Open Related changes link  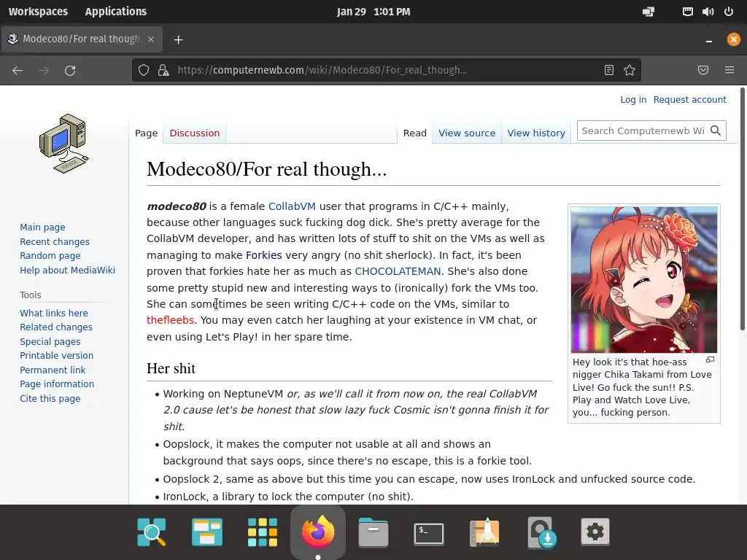pyautogui.click(x=55, y=327)
